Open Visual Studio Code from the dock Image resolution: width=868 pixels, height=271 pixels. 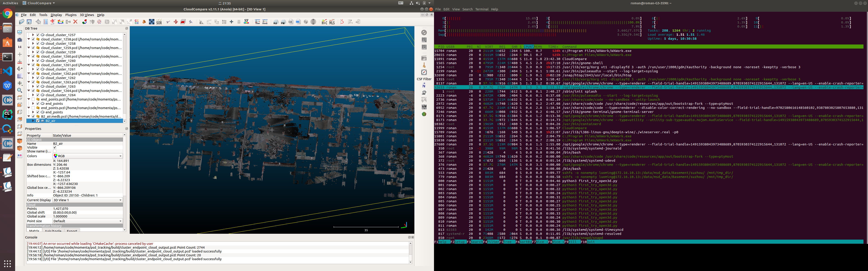point(7,71)
